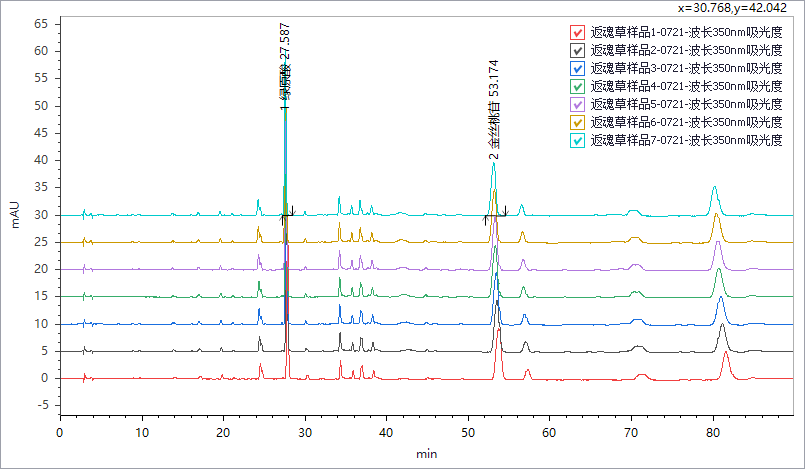The width and height of the screenshot is (805, 469).
Task: Click the up-arrow start marker of peak 2
Action: click(x=485, y=218)
